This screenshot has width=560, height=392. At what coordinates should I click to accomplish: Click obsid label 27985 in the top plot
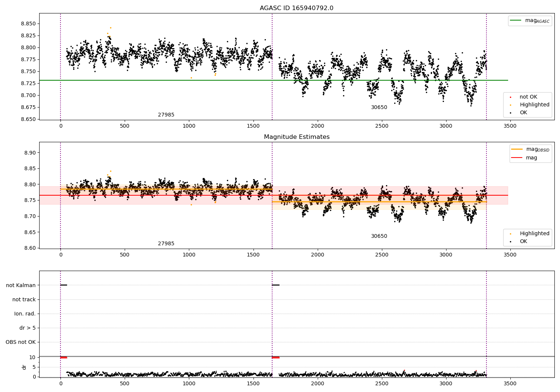(166, 115)
